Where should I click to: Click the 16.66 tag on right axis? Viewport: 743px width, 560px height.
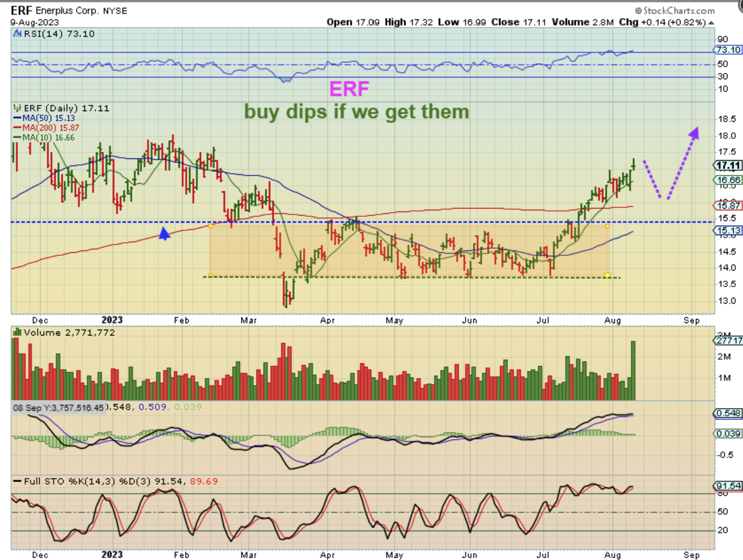click(728, 180)
